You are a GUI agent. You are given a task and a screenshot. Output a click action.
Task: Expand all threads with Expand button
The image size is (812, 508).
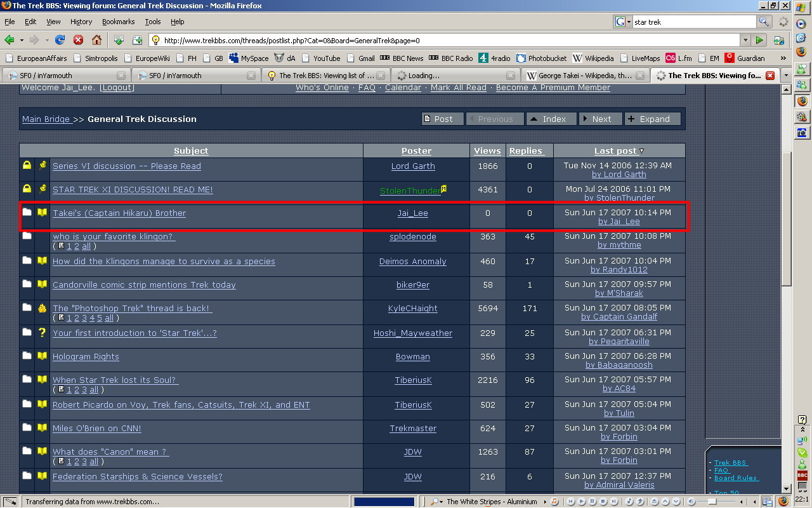click(652, 119)
